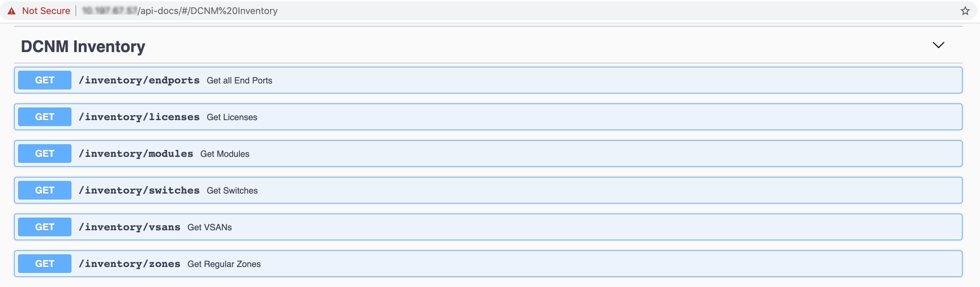This screenshot has height=287, width=980.
Task: Click the GET badge for /inventory/vsans
Action: click(44, 227)
